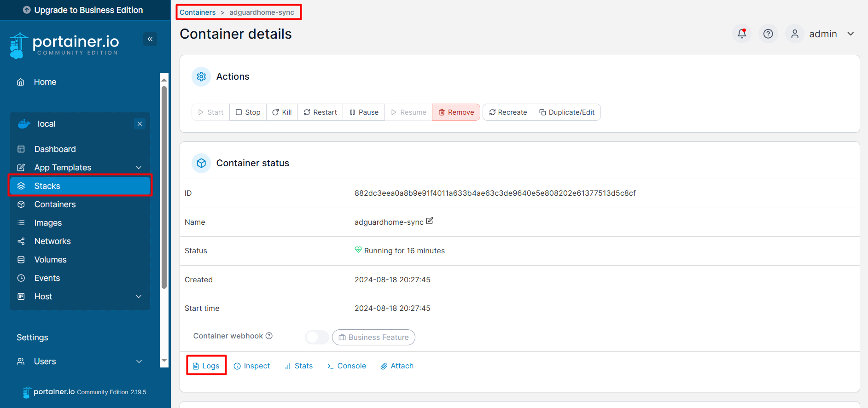Click the Container webhook help icon

tap(269, 336)
